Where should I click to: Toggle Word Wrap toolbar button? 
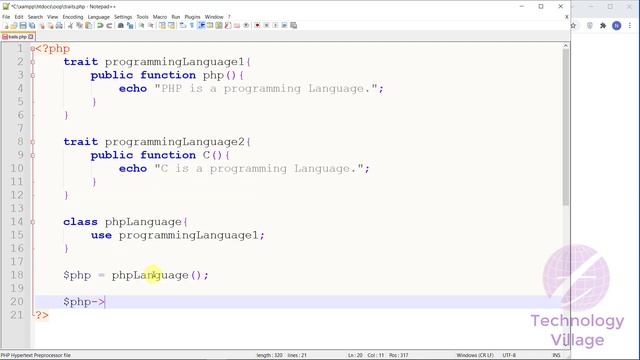click(x=182, y=25)
